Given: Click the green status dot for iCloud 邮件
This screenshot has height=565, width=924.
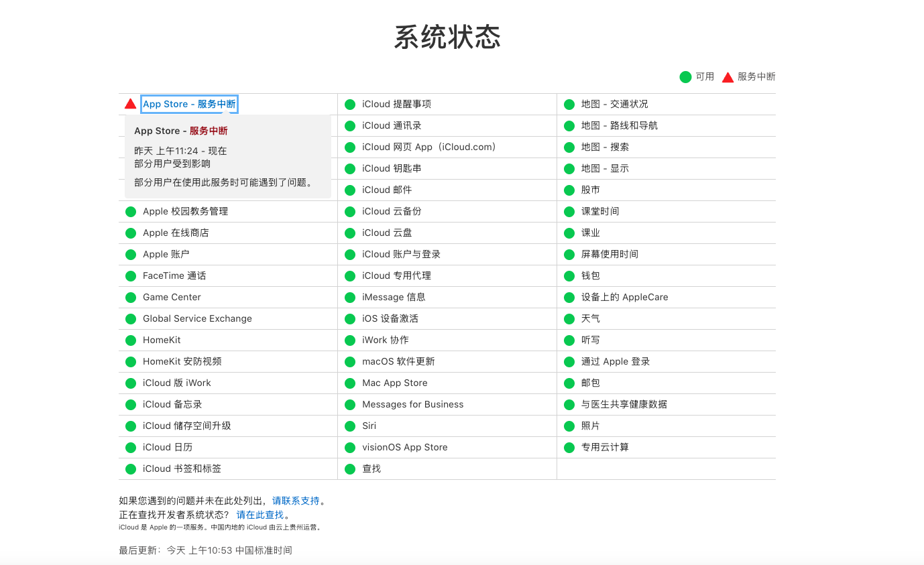Looking at the screenshot, I should tap(350, 190).
